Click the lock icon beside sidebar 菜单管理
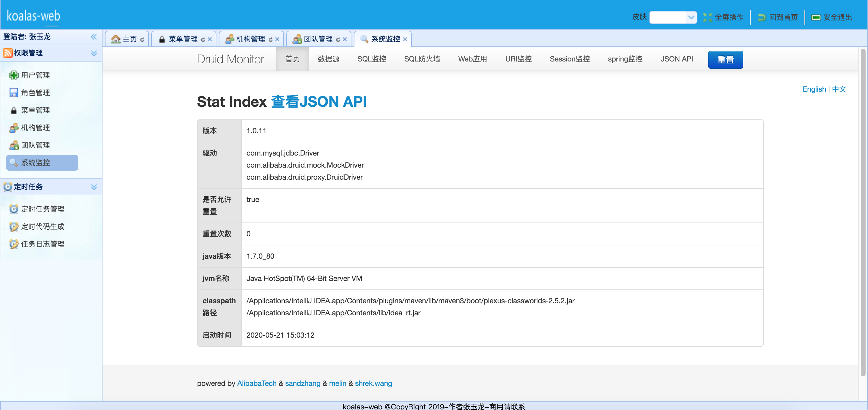 (14, 110)
